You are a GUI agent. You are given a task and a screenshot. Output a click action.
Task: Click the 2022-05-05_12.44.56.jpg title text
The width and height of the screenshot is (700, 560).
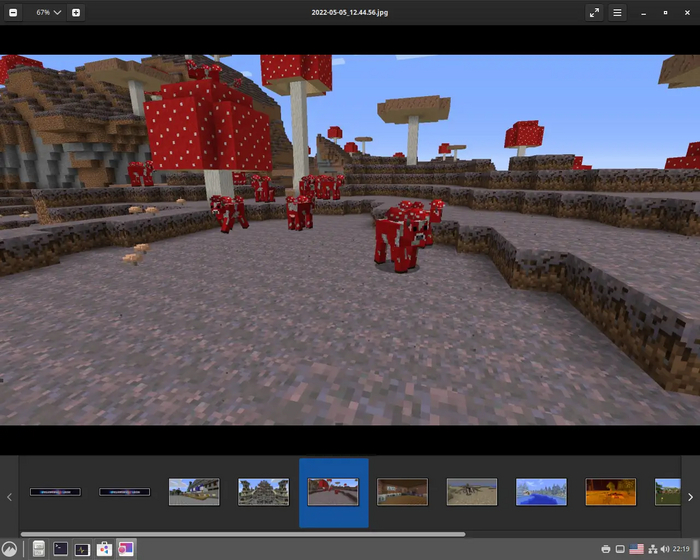pyautogui.click(x=350, y=13)
